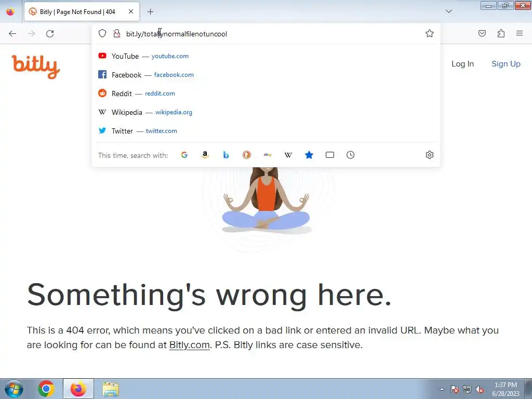This screenshot has height=399, width=532.
Task: Open a new tab with plus button
Action: [x=150, y=12]
